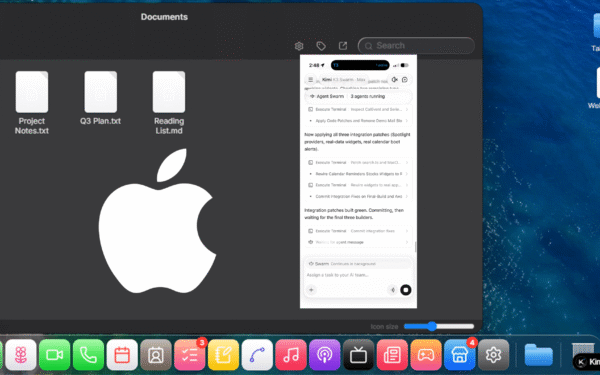600x375 pixels.
Task: Click the tag icon in Documents toolbar
Action: pyautogui.click(x=321, y=46)
